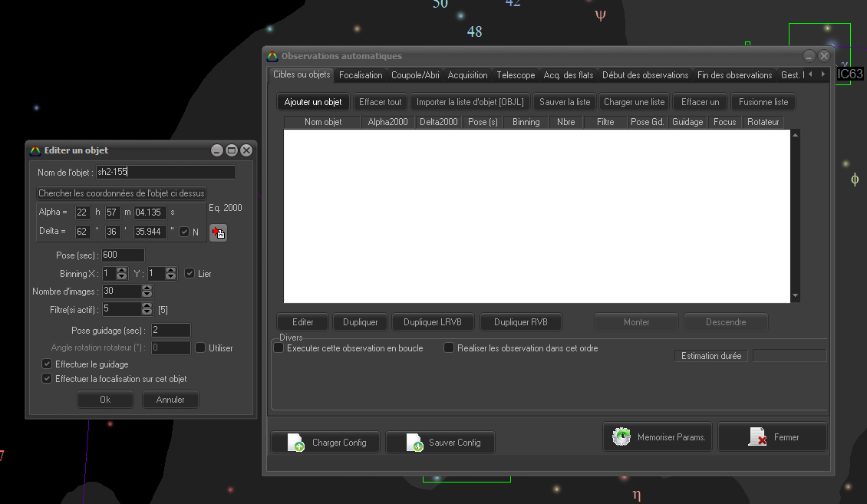This screenshot has height=504, width=867.
Task: Click the Alpha2000 column header
Action: 387,122
